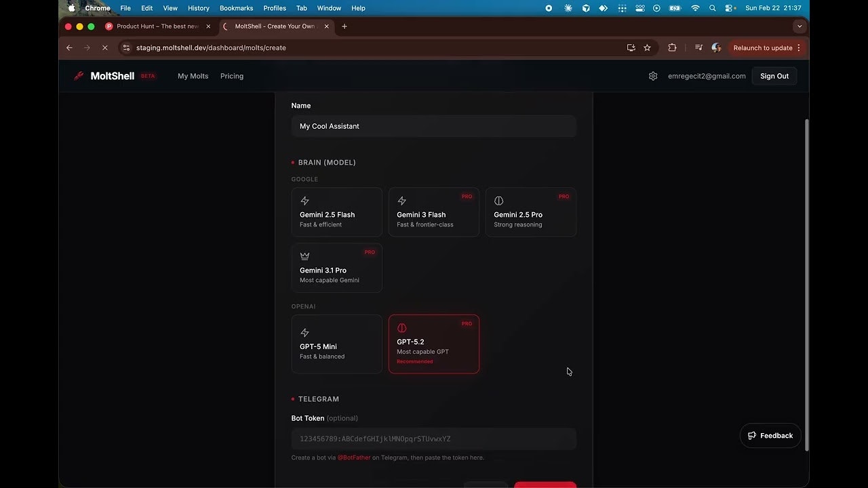Screen dimensions: 868x488
Task: Go back to previous page
Action: [69, 48]
